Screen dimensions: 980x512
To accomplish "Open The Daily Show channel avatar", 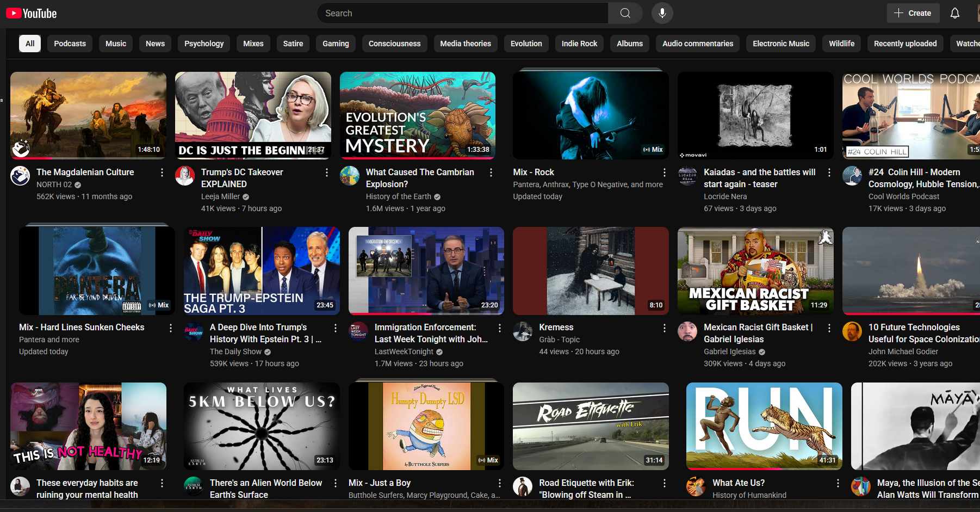I will (194, 331).
